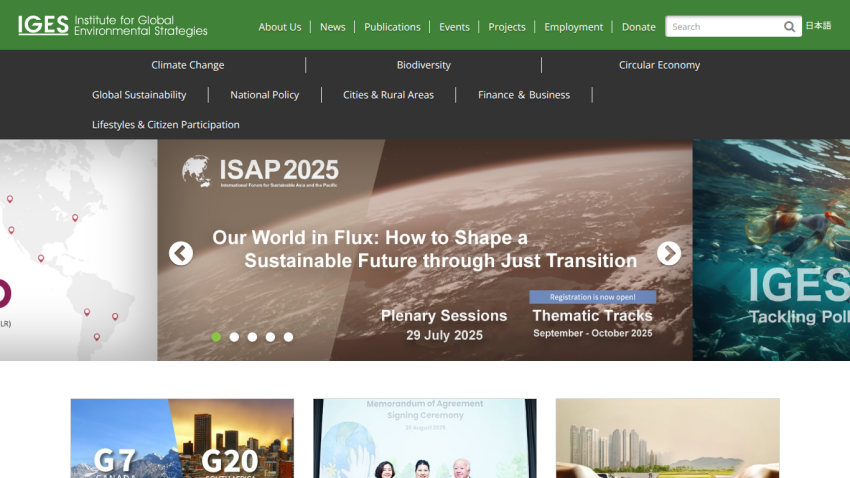Open the Employment menu item
This screenshot has height=478, width=850.
[x=574, y=27]
